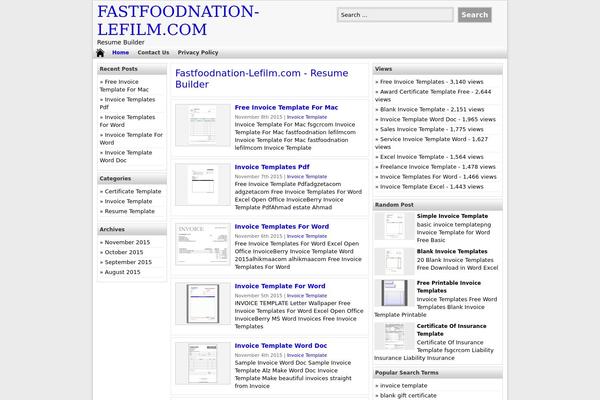The height and width of the screenshot is (400, 600).
Task: Click the Blank Invoice Templates thumbnail
Action: point(395,261)
